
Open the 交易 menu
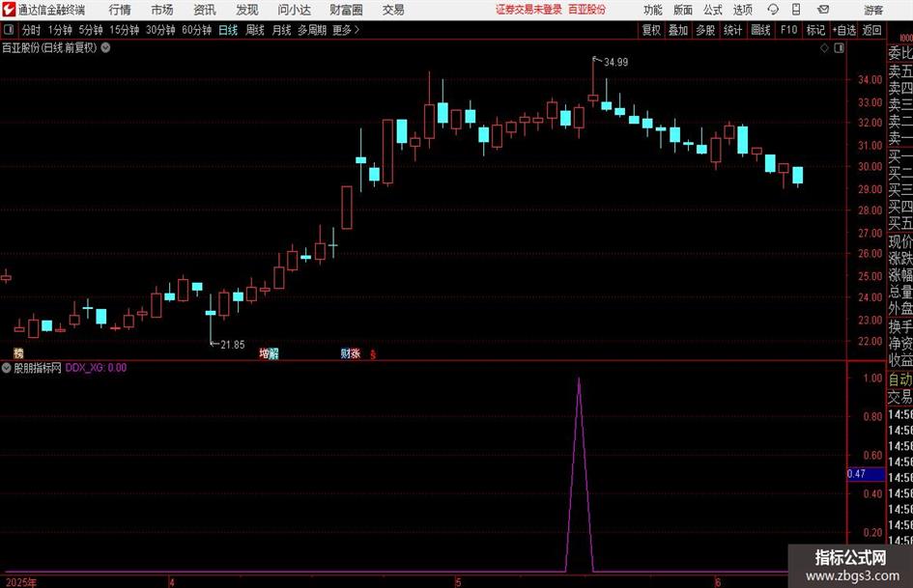coord(393,10)
